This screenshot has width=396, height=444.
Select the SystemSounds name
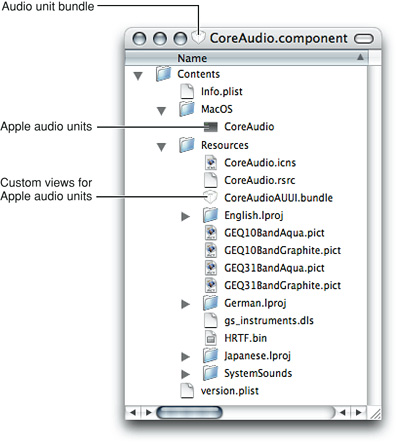pyautogui.click(x=258, y=373)
